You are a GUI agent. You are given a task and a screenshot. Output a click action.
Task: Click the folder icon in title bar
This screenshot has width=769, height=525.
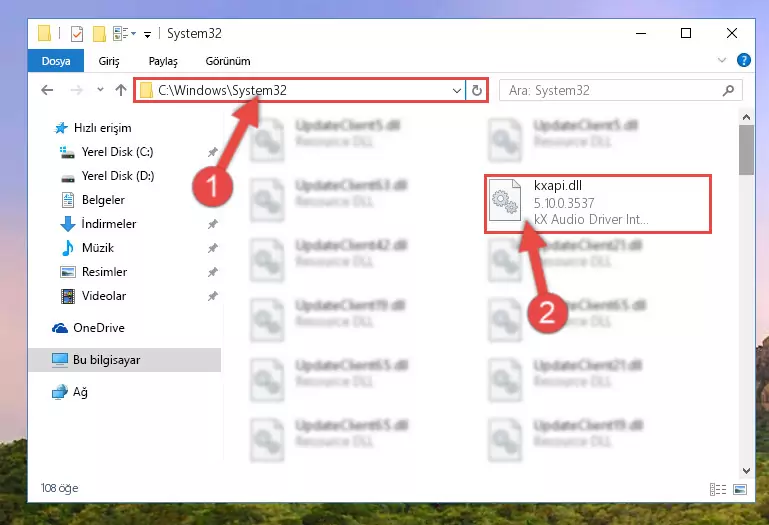(44, 33)
